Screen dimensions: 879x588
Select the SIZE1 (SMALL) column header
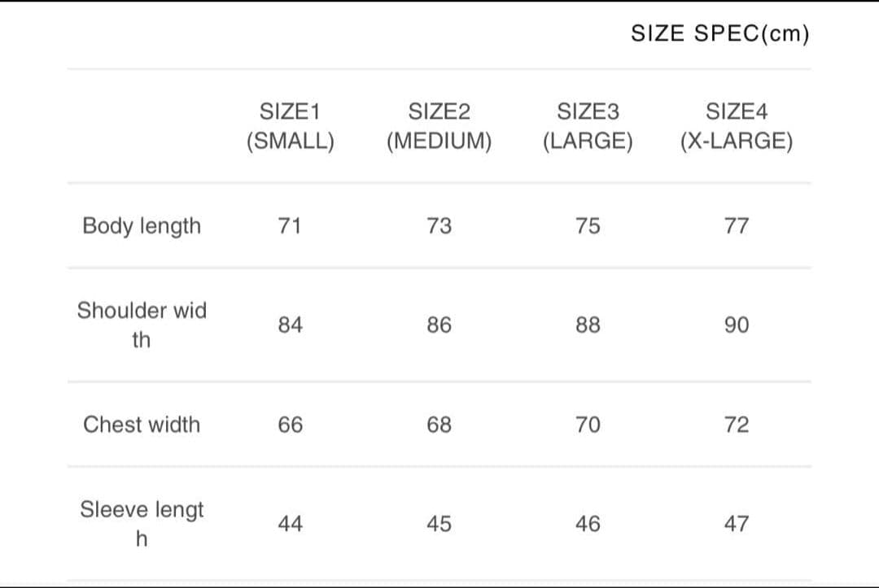coord(290,126)
